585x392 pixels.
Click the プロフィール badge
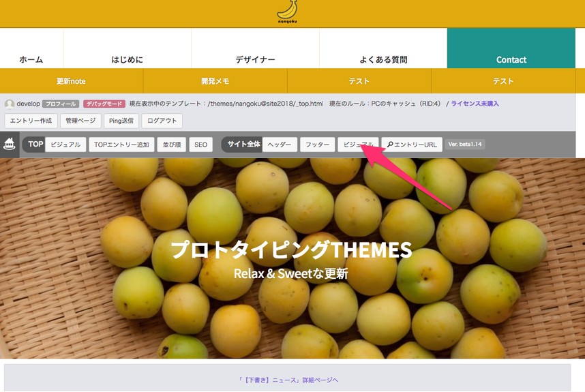[61, 104]
